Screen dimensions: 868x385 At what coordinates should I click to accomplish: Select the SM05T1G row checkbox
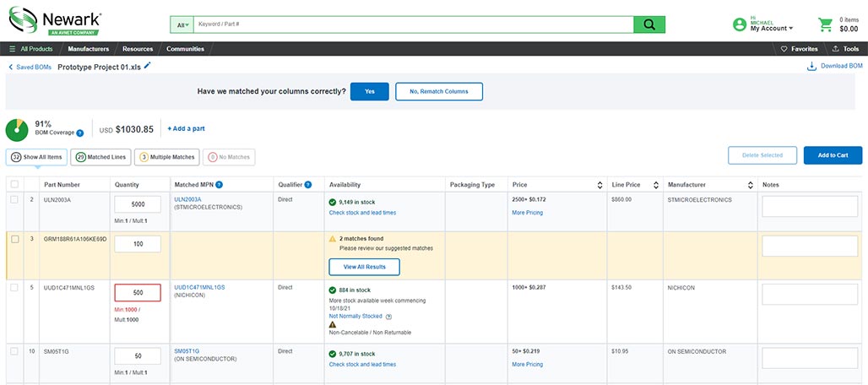pyautogui.click(x=14, y=351)
